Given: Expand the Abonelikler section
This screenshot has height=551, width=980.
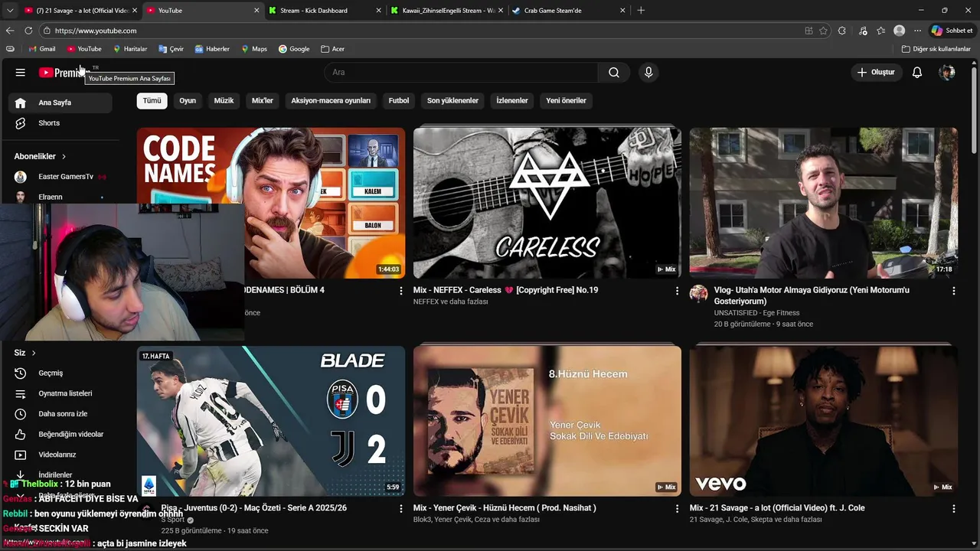Looking at the screenshot, I should (x=40, y=156).
